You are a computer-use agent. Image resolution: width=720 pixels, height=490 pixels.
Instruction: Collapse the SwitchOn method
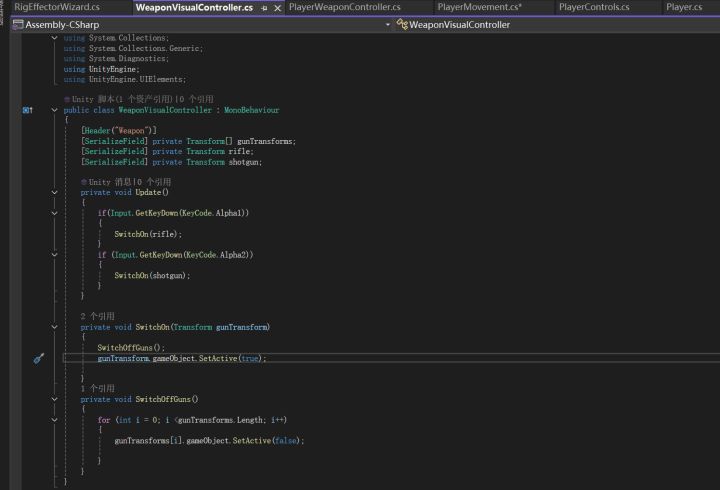(x=54, y=327)
